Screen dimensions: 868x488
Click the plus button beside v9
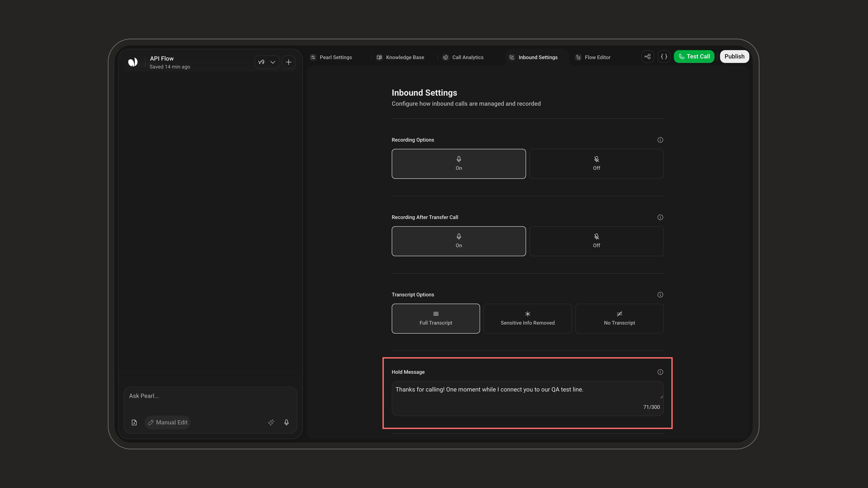[x=288, y=62]
